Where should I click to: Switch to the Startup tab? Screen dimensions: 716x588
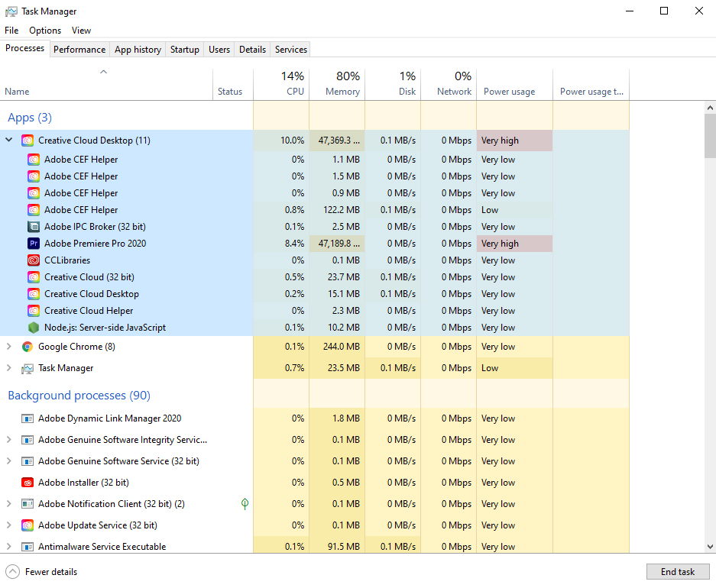pos(184,48)
